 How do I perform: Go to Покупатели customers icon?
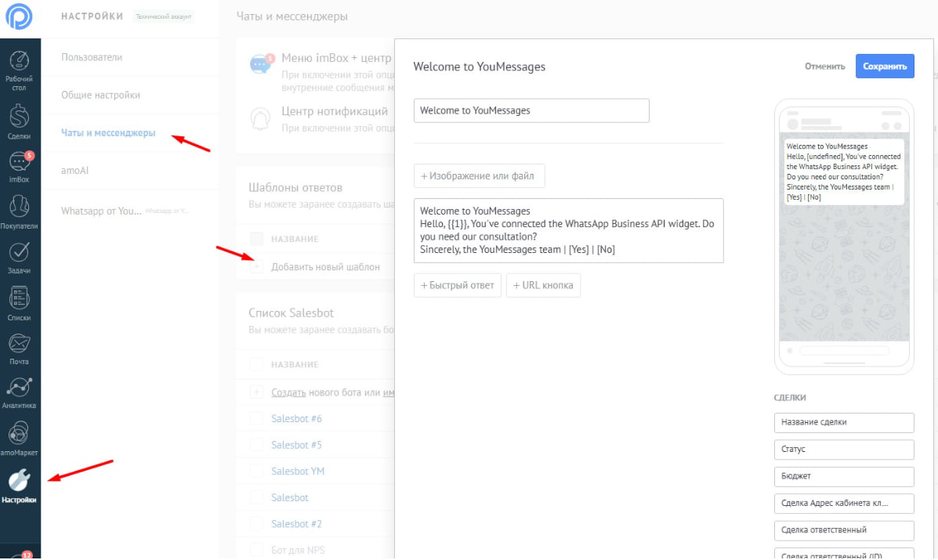pos(20,208)
